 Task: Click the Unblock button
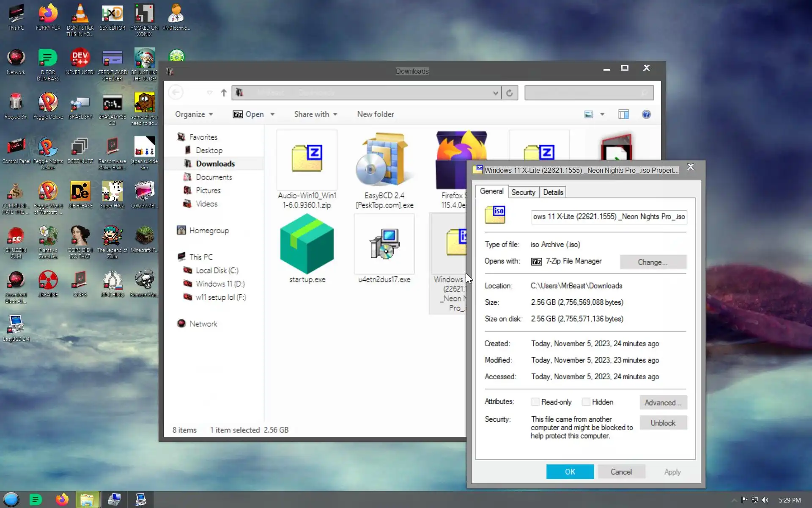click(x=663, y=423)
